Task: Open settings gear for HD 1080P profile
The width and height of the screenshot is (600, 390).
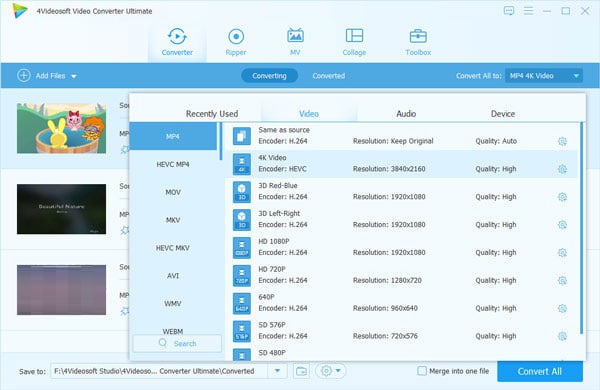Action: click(562, 253)
